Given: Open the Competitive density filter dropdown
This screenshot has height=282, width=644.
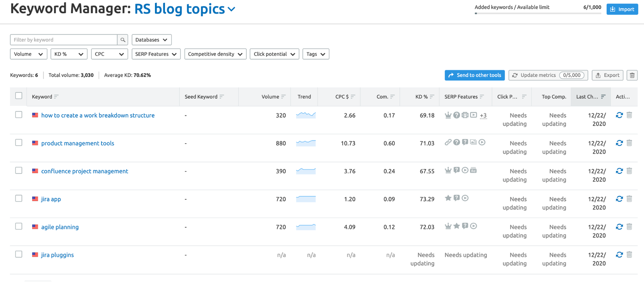Looking at the screenshot, I should pos(215,54).
